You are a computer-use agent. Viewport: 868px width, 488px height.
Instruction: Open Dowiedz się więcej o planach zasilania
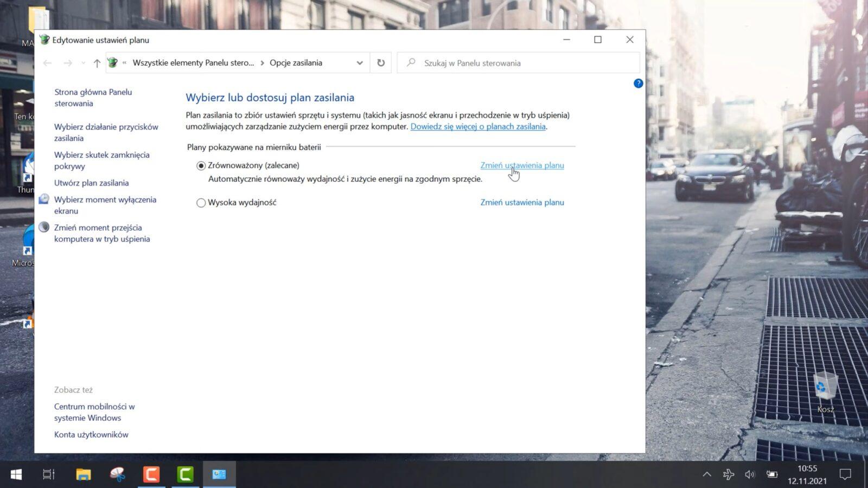tap(477, 126)
